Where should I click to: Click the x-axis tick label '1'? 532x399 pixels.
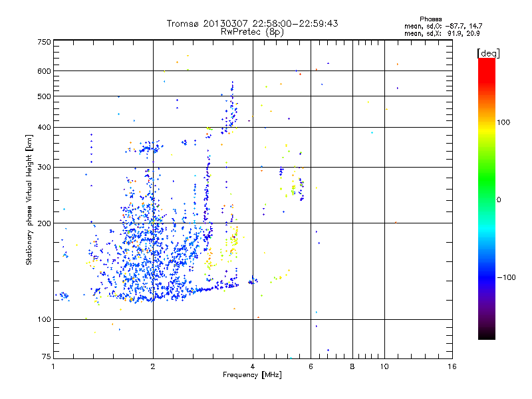tap(53, 366)
